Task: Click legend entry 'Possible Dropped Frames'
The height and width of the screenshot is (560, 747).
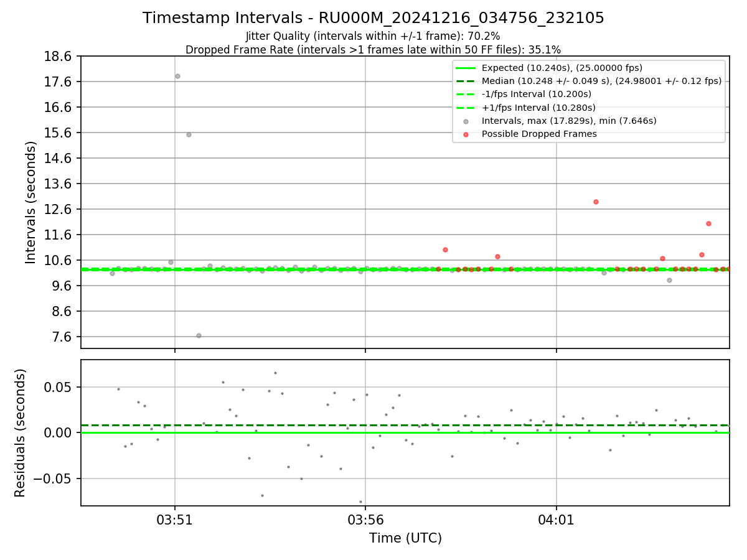Action: coord(539,134)
